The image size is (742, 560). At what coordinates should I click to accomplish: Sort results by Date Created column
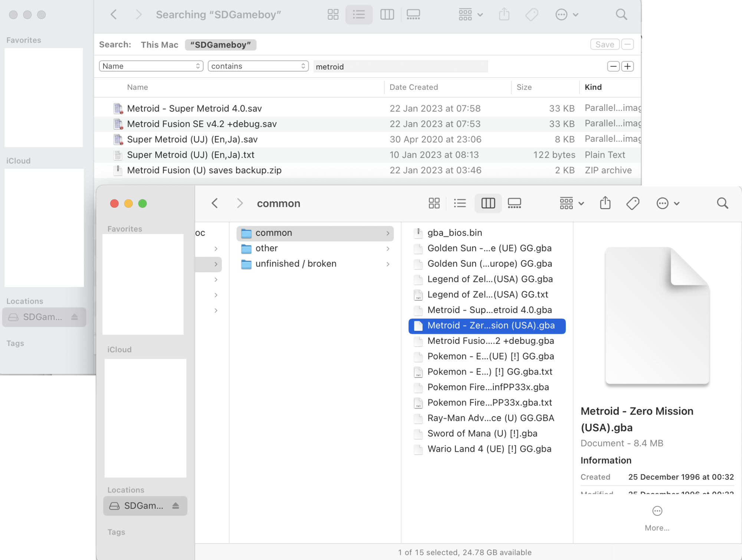click(448, 87)
